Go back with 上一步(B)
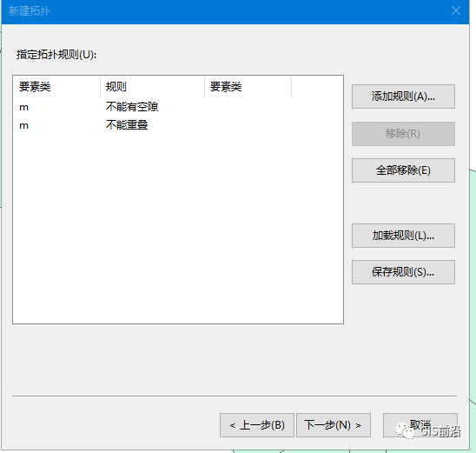Screen dimensions: 476x453 click(x=257, y=425)
